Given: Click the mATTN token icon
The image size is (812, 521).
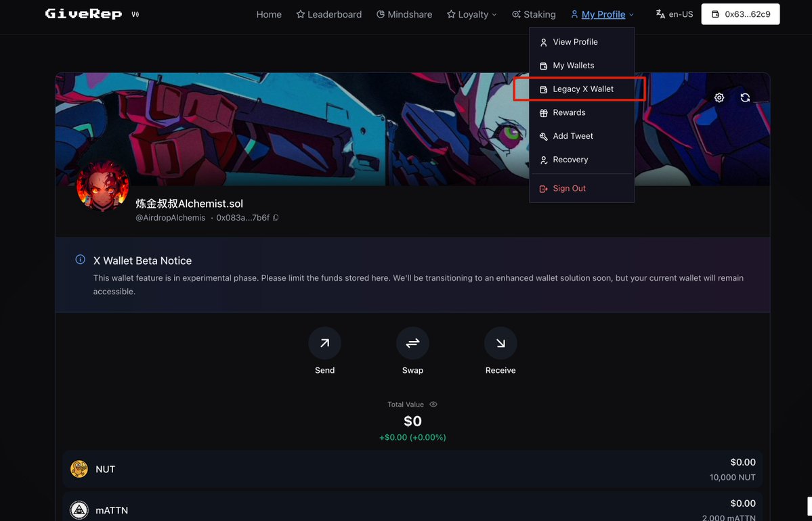Looking at the screenshot, I should pyautogui.click(x=79, y=510).
